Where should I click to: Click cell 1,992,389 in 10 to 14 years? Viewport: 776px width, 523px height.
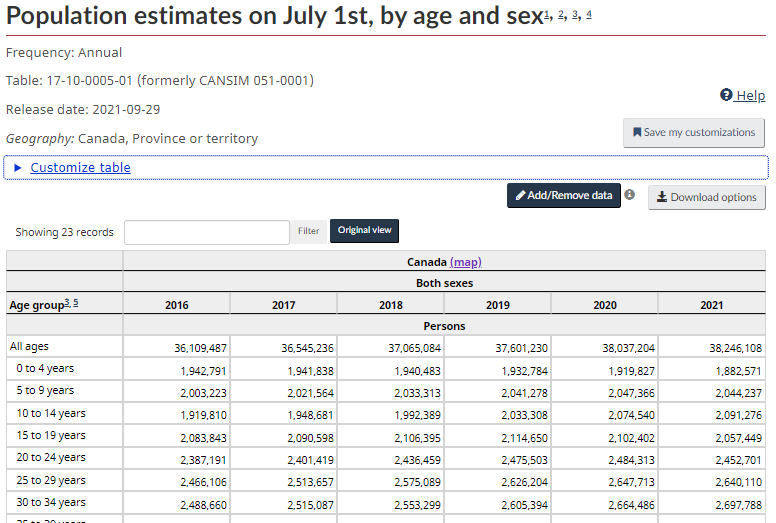pyautogui.click(x=417, y=416)
